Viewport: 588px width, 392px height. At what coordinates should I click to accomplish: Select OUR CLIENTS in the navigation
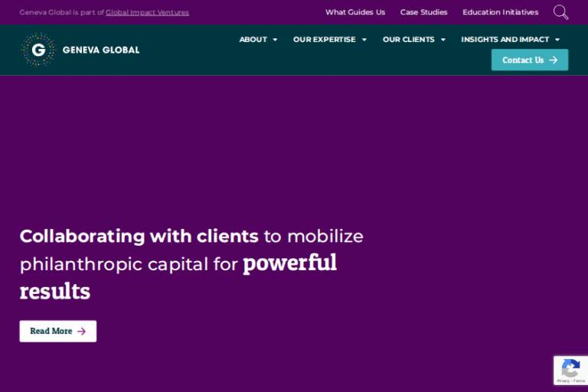[408, 39]
